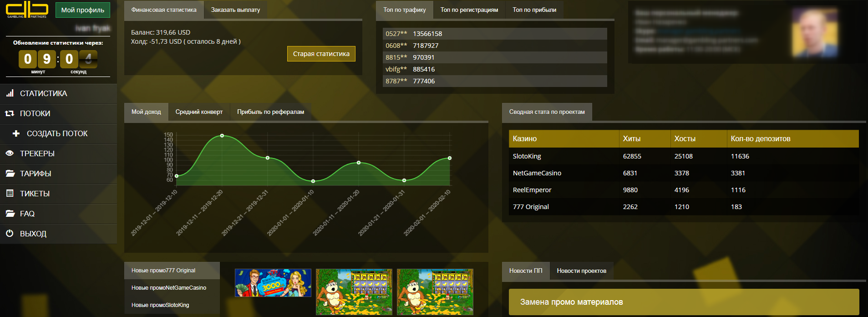Open the ТИКЕТЫ sidebar item
868x317 pixels.
click(x=58, y=194)
